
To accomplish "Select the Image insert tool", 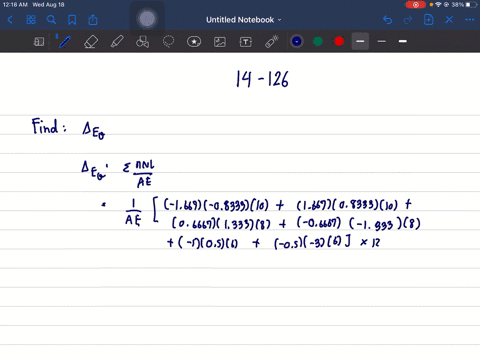I will (220, 42).
